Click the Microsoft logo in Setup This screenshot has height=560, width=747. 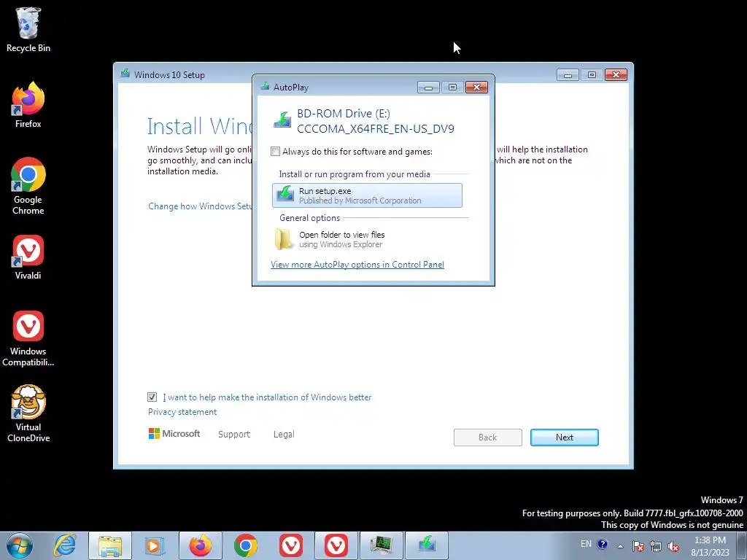click(174, 433)
